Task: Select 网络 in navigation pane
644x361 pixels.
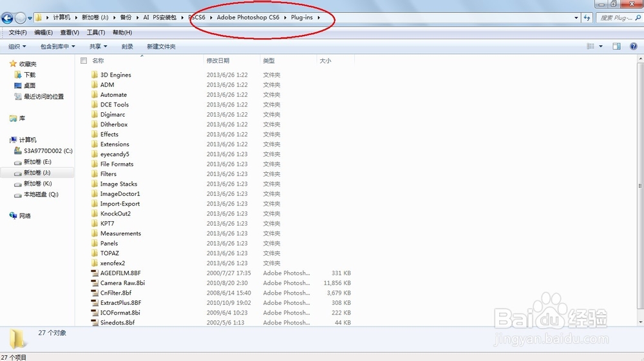Action: point(24,216)
